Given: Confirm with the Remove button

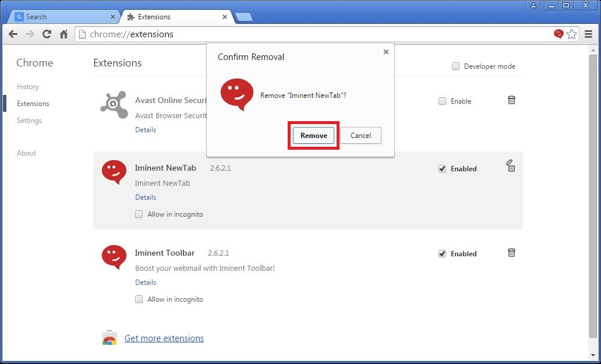Looking at the screenshot, I should tap(313, 136).
